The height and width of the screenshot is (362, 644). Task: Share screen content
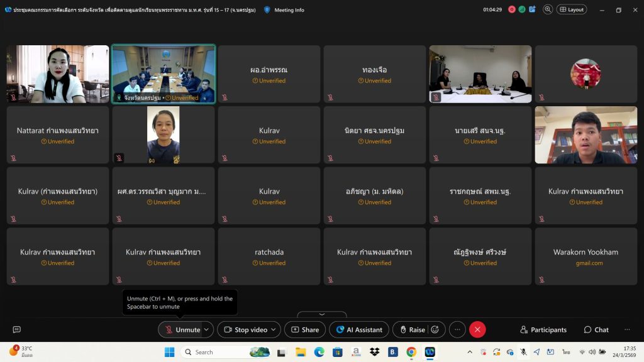point(304,330)
